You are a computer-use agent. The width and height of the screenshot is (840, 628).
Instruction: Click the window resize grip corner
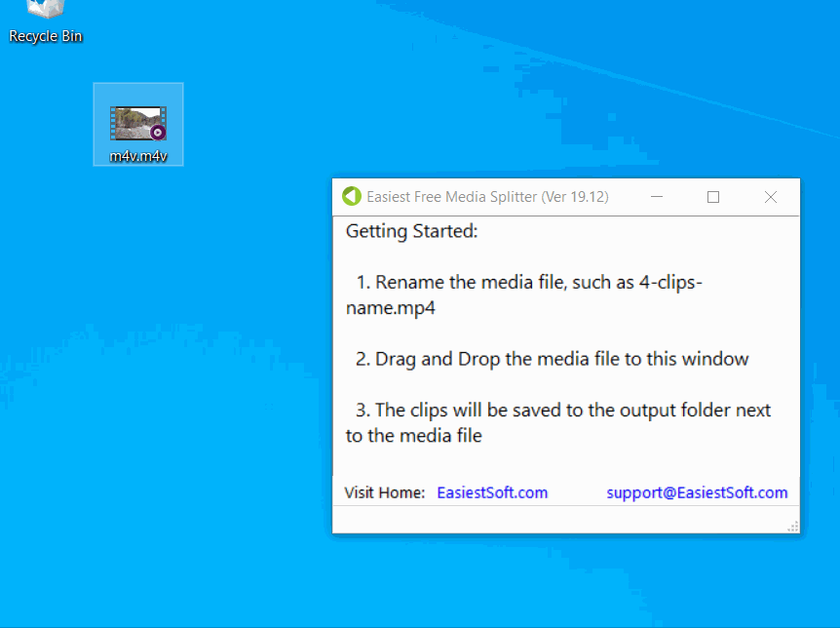point(793,527)
